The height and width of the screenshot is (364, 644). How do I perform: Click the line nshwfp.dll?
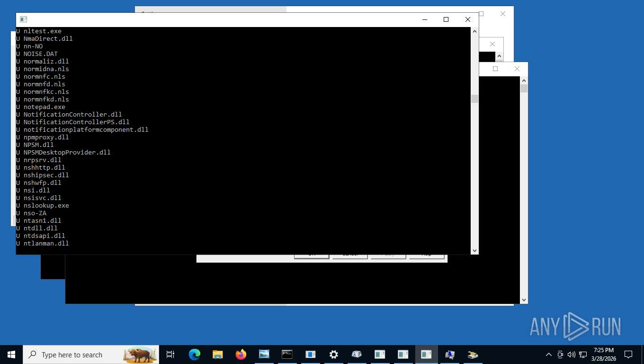click(x=43, y=182)
